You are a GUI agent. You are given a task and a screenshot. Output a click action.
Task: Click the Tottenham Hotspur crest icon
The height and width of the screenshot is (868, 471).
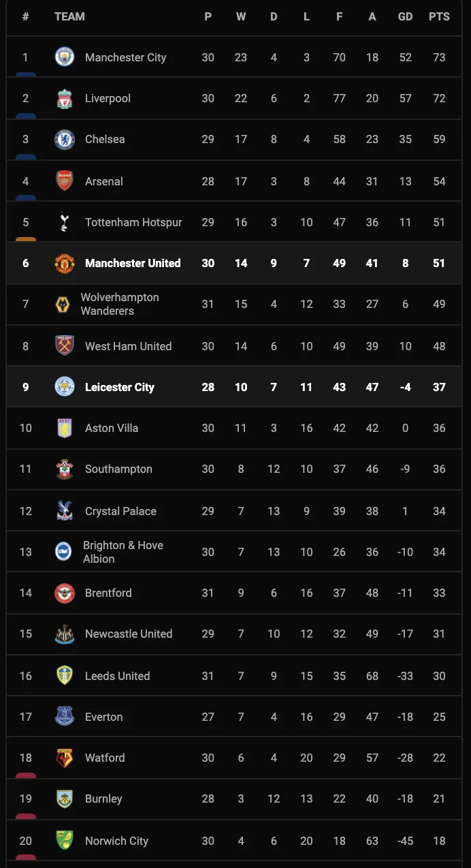[x=65, y=222]
